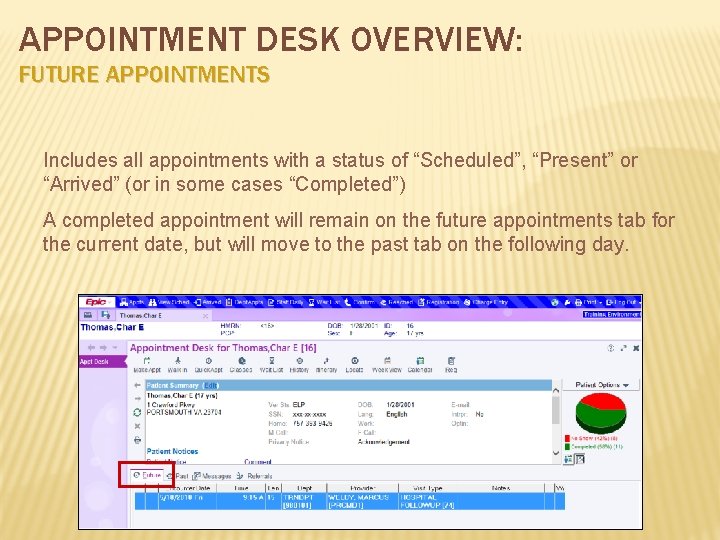Open the Patient Options dropdown
This screenshot has width=720, height=540.
tap(602, 385)
